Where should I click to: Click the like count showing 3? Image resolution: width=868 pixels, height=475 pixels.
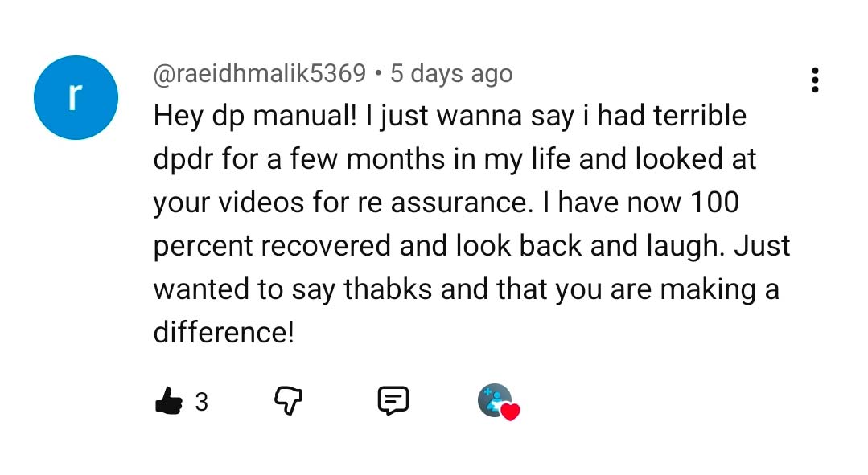202,402
